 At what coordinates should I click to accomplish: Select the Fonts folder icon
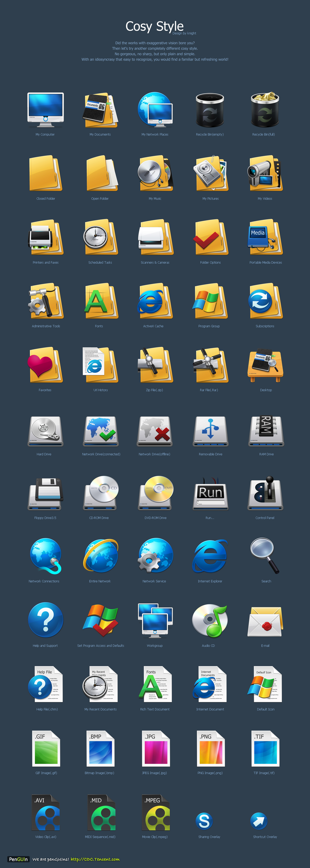coord(101,301)
